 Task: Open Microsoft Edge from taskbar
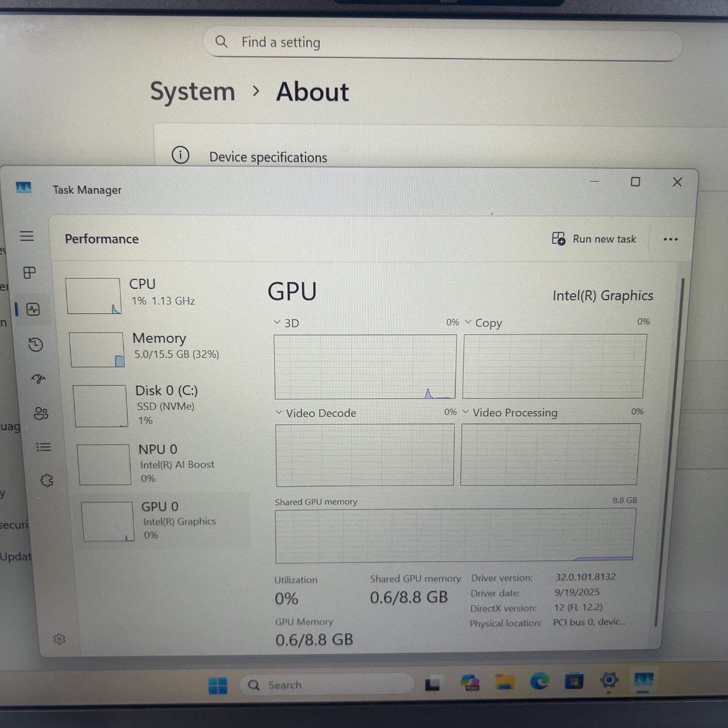tap(539, 681)
